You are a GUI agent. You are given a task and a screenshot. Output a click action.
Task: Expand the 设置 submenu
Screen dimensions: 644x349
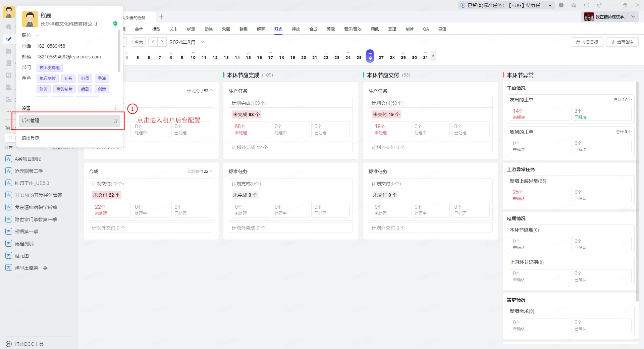click(x=115, y=108)
